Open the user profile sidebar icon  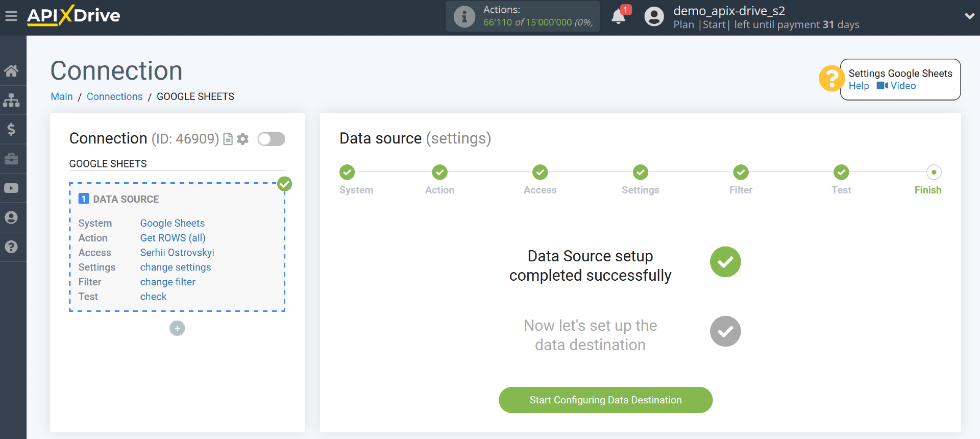coord(11,217)
